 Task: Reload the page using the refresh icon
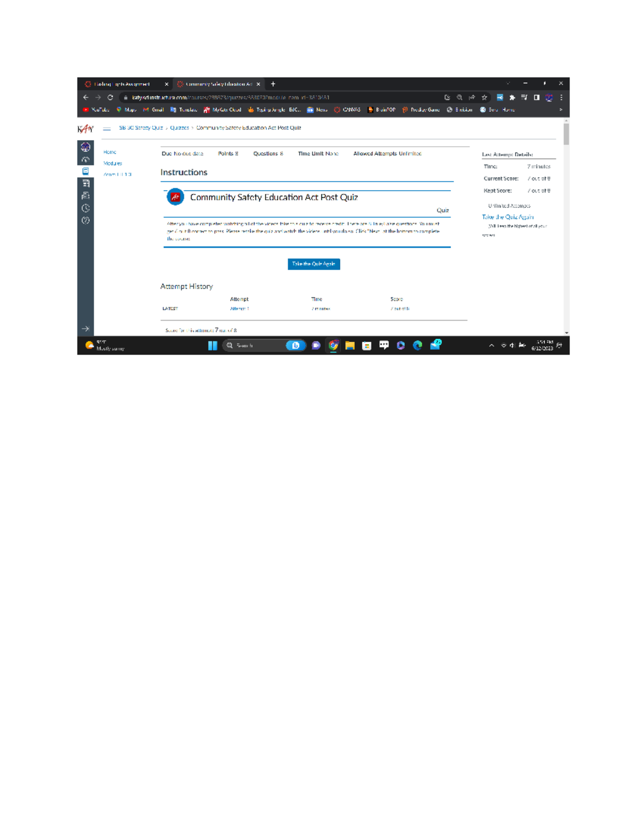pos(110,98)
